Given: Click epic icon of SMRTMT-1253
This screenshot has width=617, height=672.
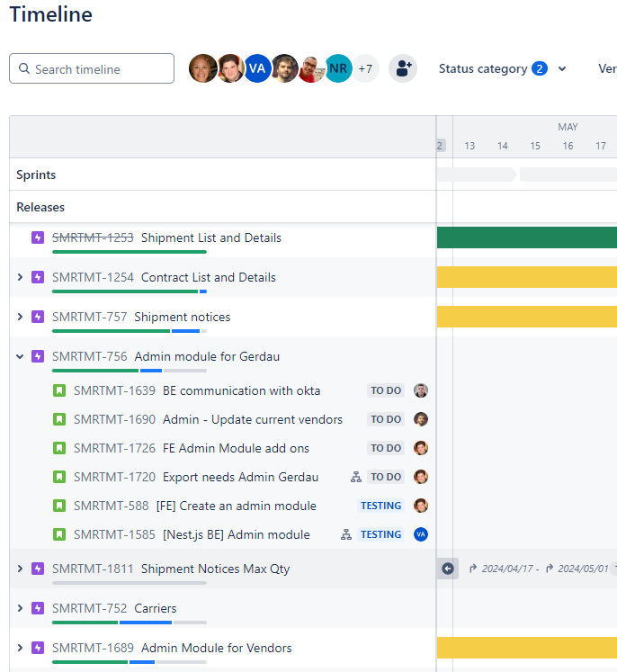Looking at the screenshot, I should point(38,237).
